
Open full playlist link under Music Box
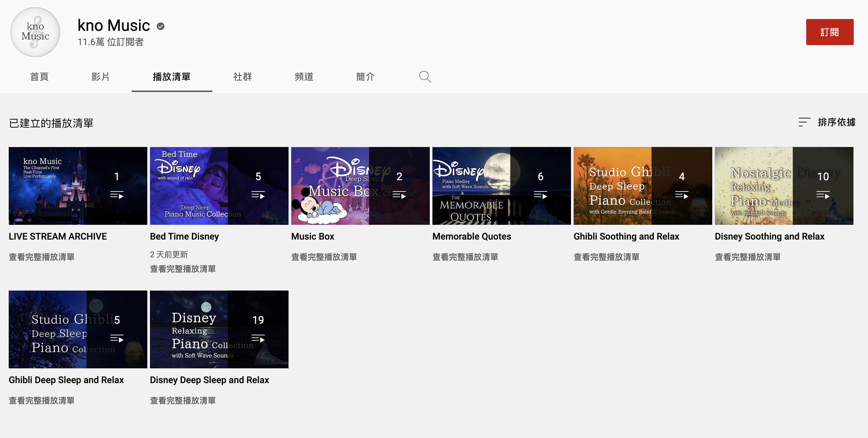(x=324, y=257)
